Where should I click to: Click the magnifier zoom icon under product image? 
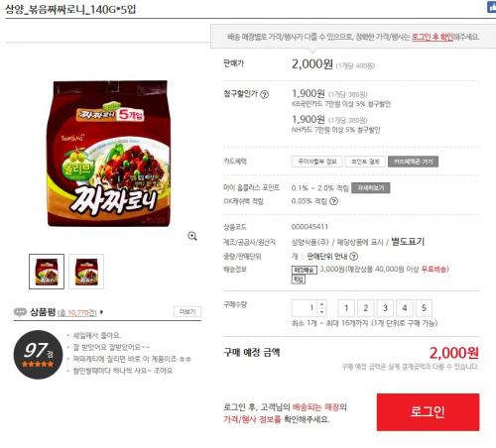(x=192, y=236)
